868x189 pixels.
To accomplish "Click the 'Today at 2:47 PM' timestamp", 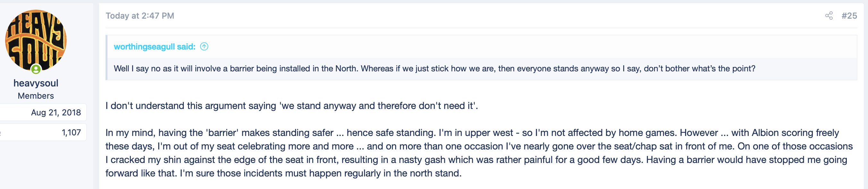I will click(x=140, y=16).
